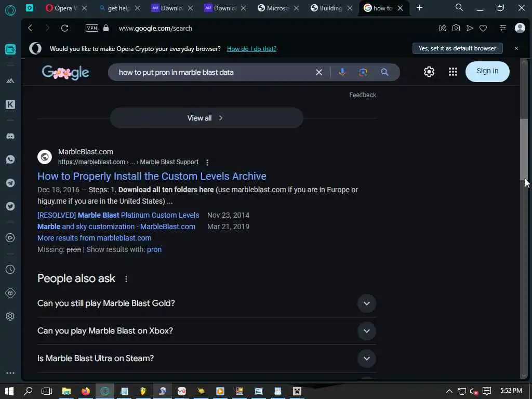Open a new tab with plus button

(x=419, y=7)
